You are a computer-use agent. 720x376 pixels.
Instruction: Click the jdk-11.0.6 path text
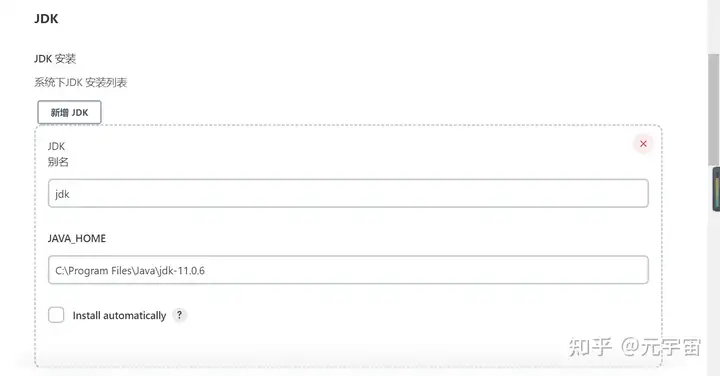(x=181, y=270)
